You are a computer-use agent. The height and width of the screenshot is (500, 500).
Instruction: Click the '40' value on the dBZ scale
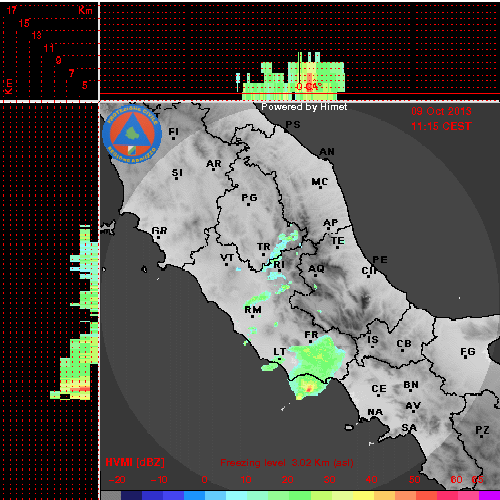click(371, 480)
